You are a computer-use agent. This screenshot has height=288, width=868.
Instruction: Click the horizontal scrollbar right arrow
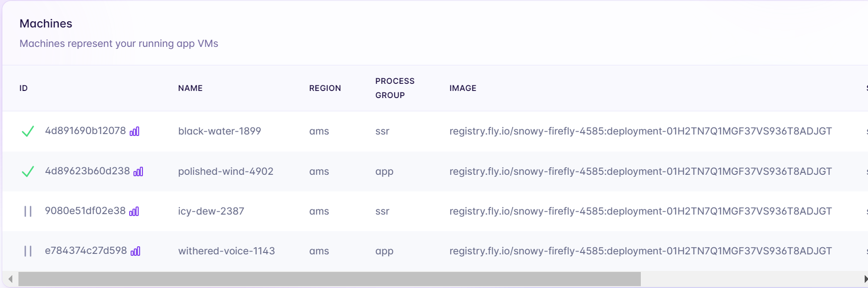[865, 279]
